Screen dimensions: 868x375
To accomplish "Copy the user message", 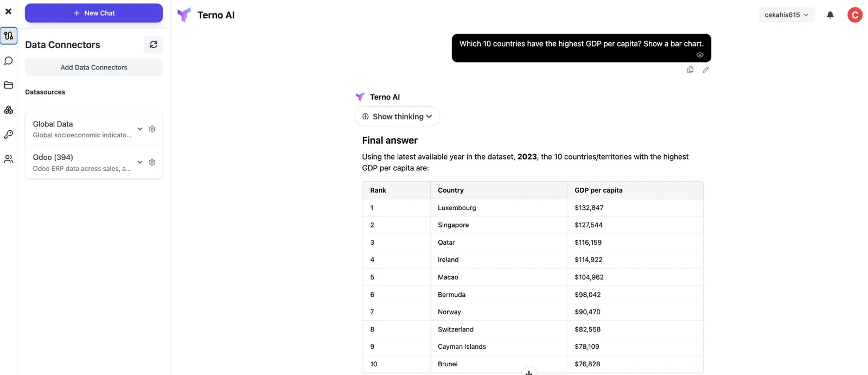I will (x=690, y=70).
